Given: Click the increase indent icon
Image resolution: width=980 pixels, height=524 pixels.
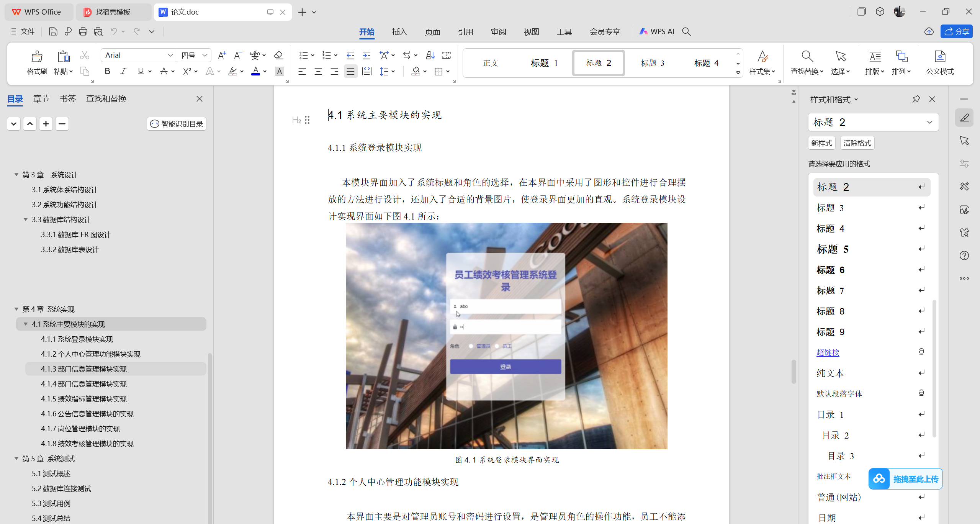Looking at the screenshot, I should click(366, 55).
